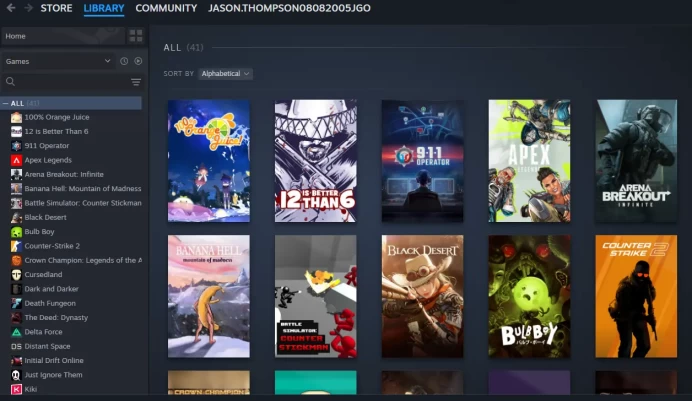
Task: Click Distant Space sidebar icon
Action: click(16, 346)
